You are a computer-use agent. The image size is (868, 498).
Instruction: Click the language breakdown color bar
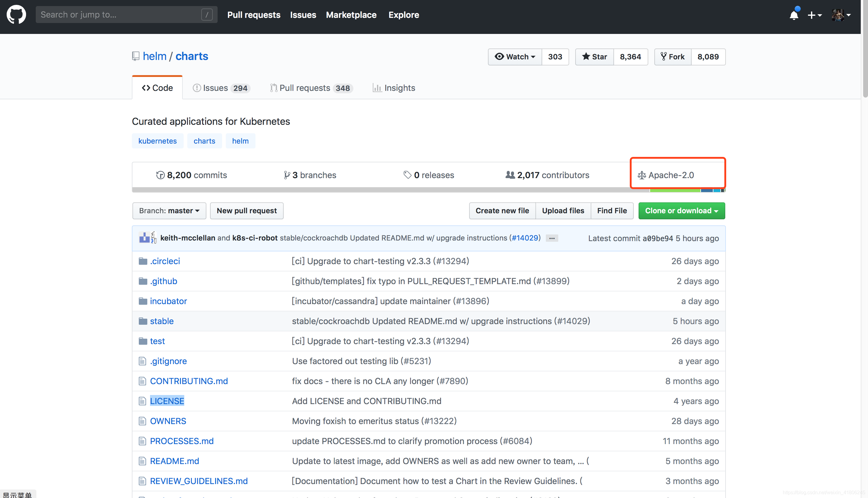point(428,190)
